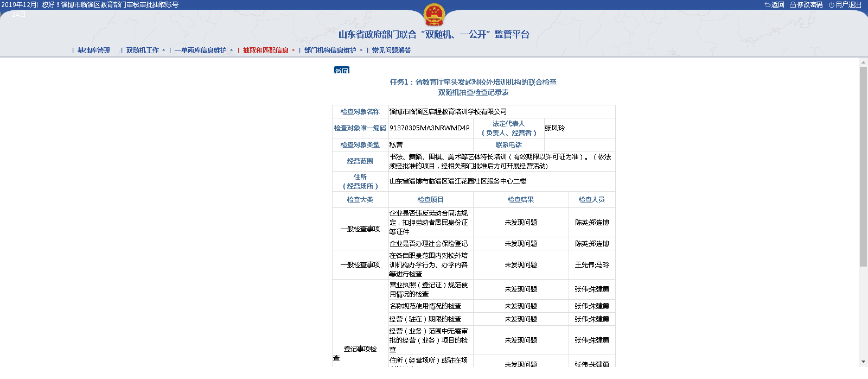Select the company name 淄博市临淄区启程教育培训学校有限公司
The image size is (868, 379).
pyautogui.click(x=448, y=112)
